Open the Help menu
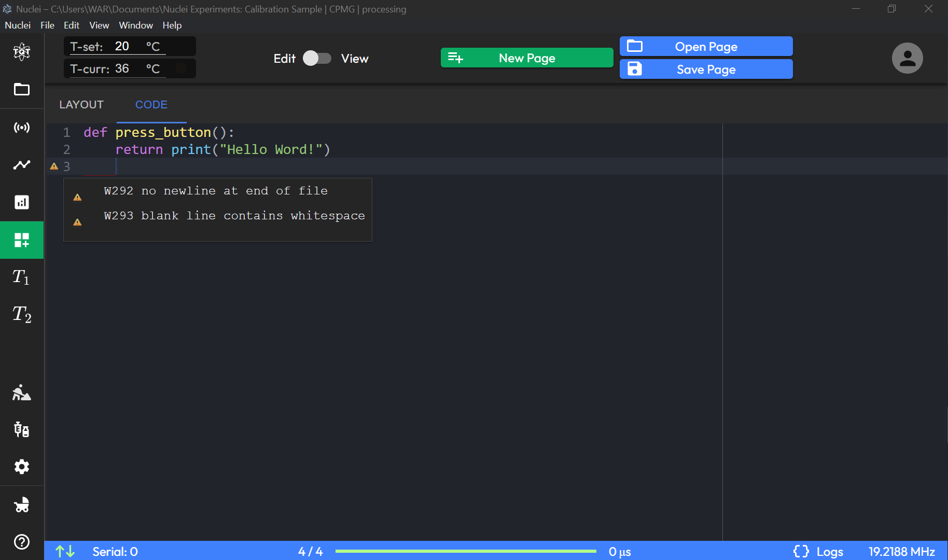948x560 pixels. [172, 25]
